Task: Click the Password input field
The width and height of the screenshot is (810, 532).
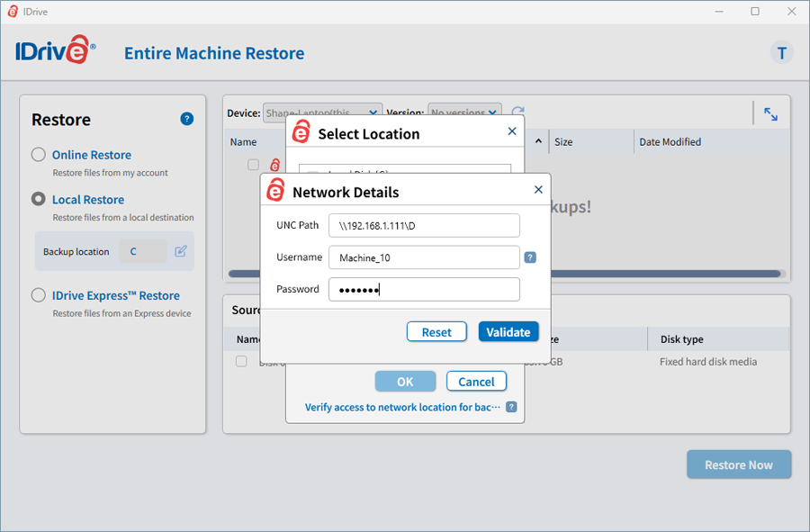Action: coord(424,290)
